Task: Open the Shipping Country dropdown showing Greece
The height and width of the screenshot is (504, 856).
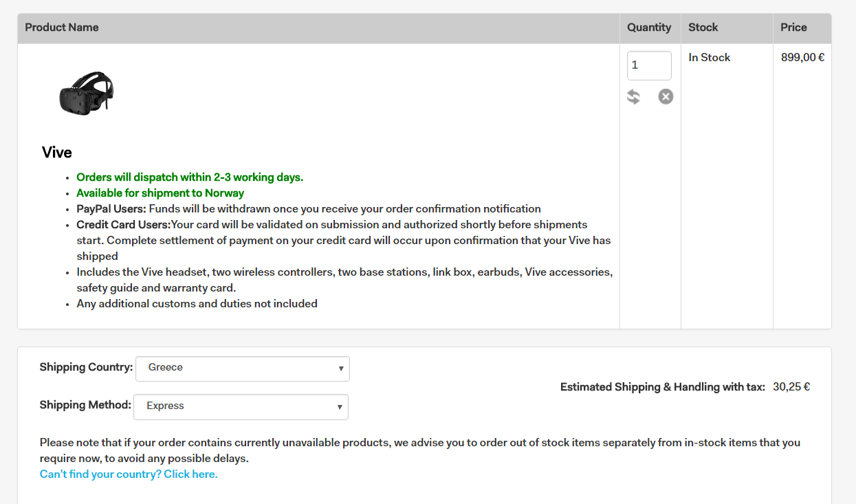Action: pyautogui.click(x=242, y=369)
